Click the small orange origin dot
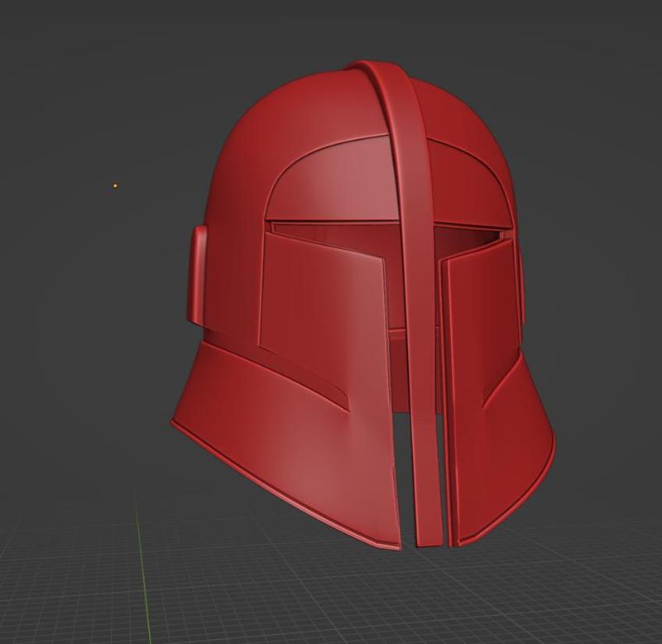The width and height of the screenshot is (662, 644). [115, 185]
